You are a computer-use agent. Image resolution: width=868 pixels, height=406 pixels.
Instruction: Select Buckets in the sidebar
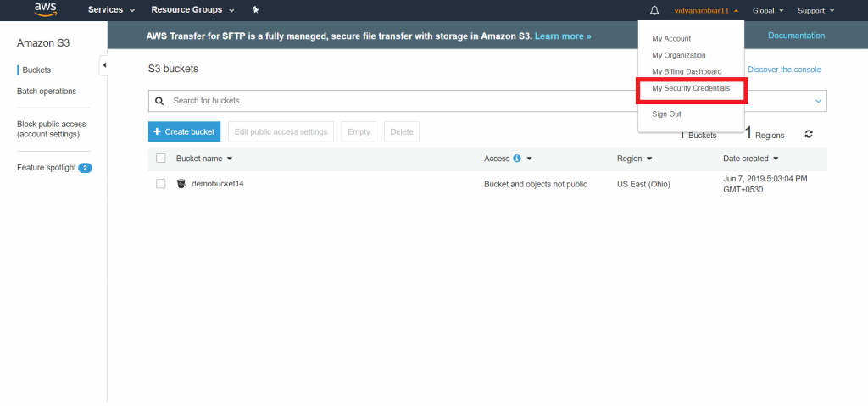click(36, 70)
